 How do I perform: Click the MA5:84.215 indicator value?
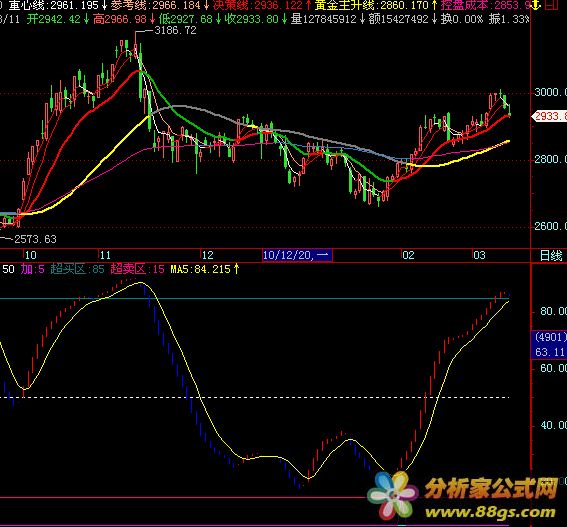click(205, 269)
